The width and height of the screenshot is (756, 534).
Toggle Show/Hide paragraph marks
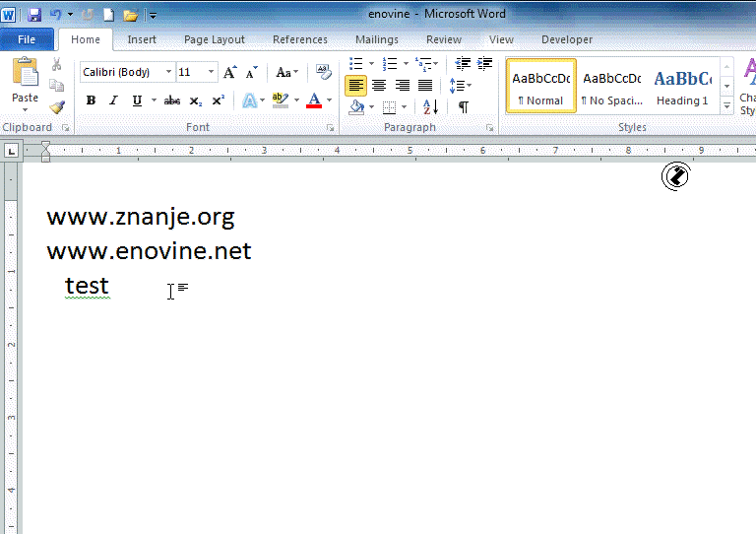coord(463,107)
